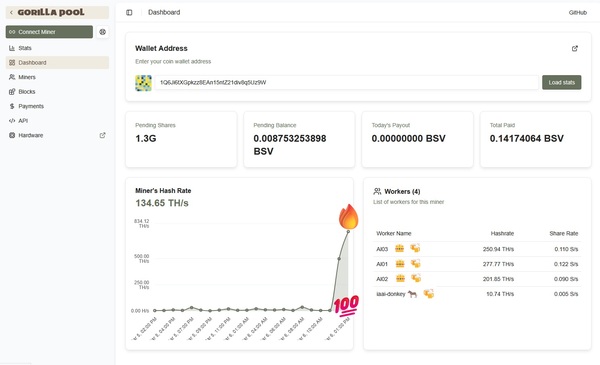The width and height of the screenshot is (600, 365).
Task: Click the API code brackets icon
Action: (x=12, y=121)
